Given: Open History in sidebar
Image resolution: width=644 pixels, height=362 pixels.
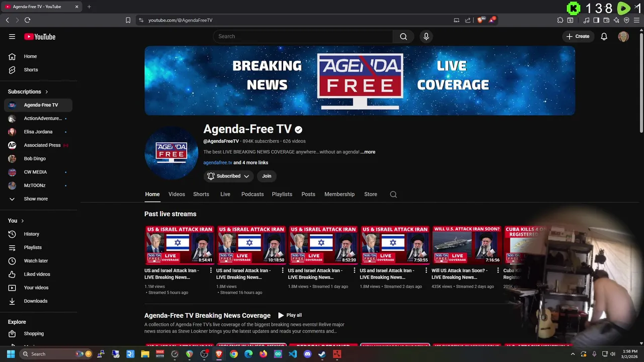Looking at the screenshot, I should tap(38, 234).
